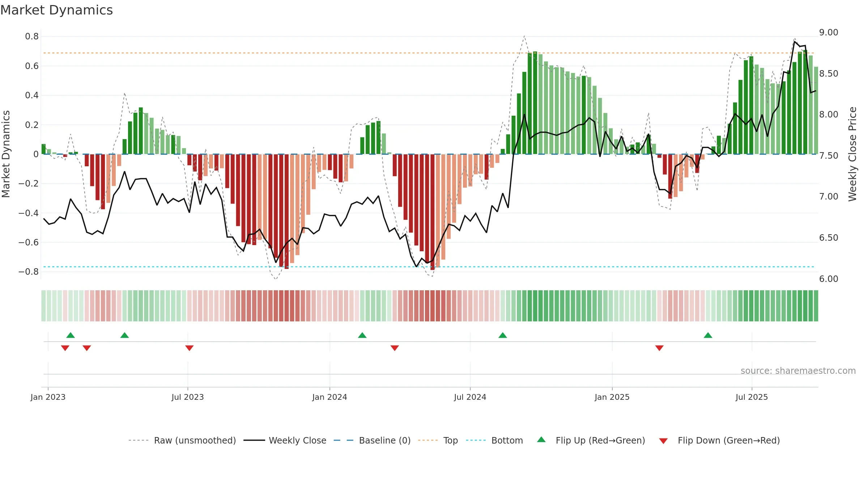Select the red flip-down marker in March 2025
The height and width of the screenshot is (488, 868).
pyautogui.click(x=659, y=348)
